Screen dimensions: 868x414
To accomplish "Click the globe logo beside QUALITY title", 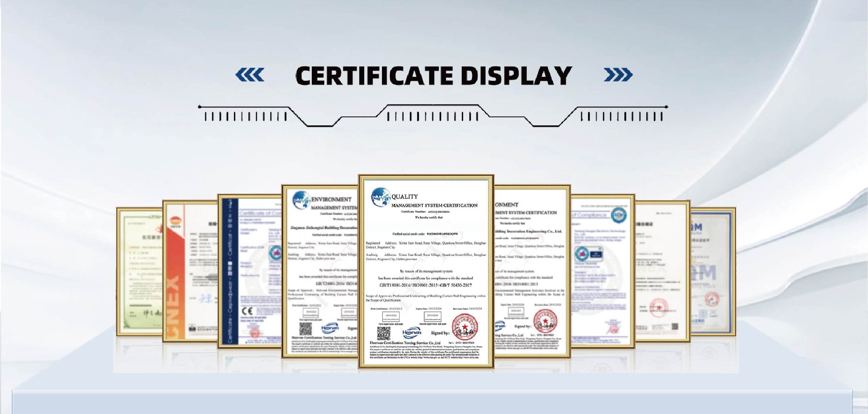I will (381, 198).
